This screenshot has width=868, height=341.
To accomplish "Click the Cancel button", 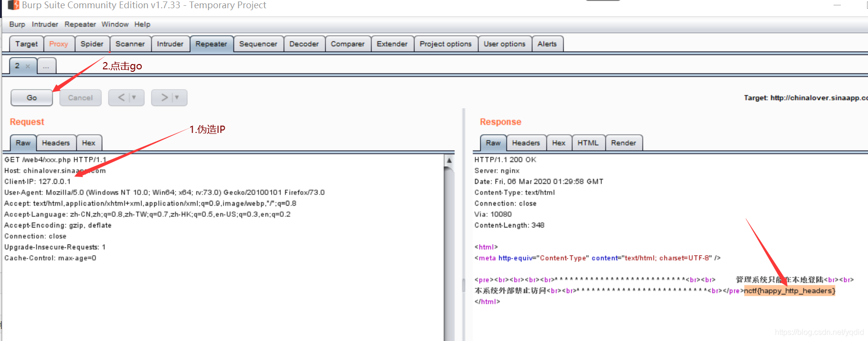I will pyautogui.click(x=81, y=97).
